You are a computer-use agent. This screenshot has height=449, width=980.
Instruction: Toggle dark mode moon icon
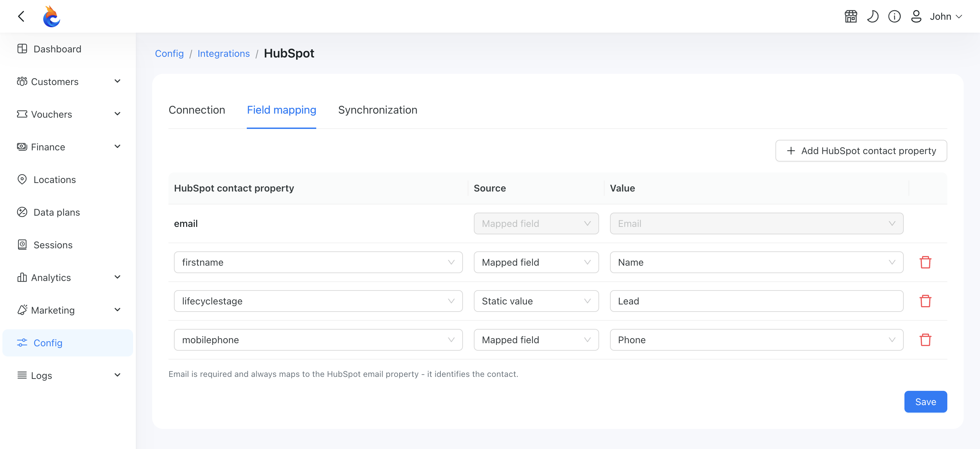click(x=872, y=16)
